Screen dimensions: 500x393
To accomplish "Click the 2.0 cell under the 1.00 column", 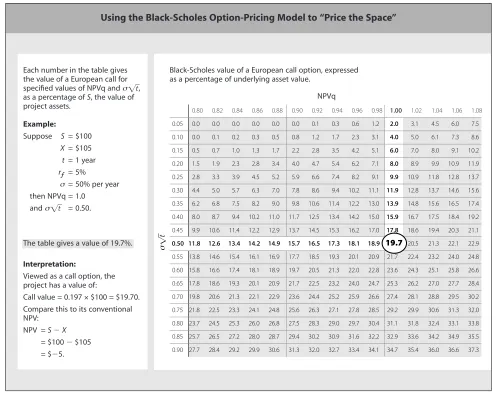I will [x=394, y=124].
